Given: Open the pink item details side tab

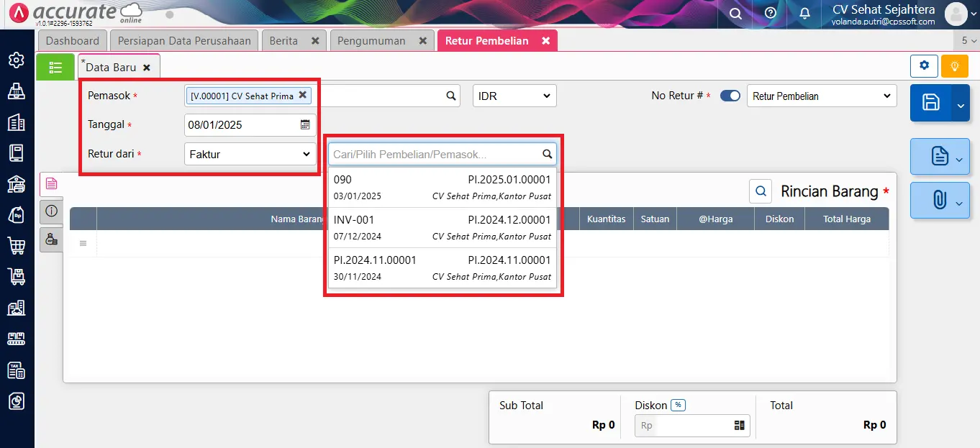Looking at the screenshot, I should [x=51, y=183].
